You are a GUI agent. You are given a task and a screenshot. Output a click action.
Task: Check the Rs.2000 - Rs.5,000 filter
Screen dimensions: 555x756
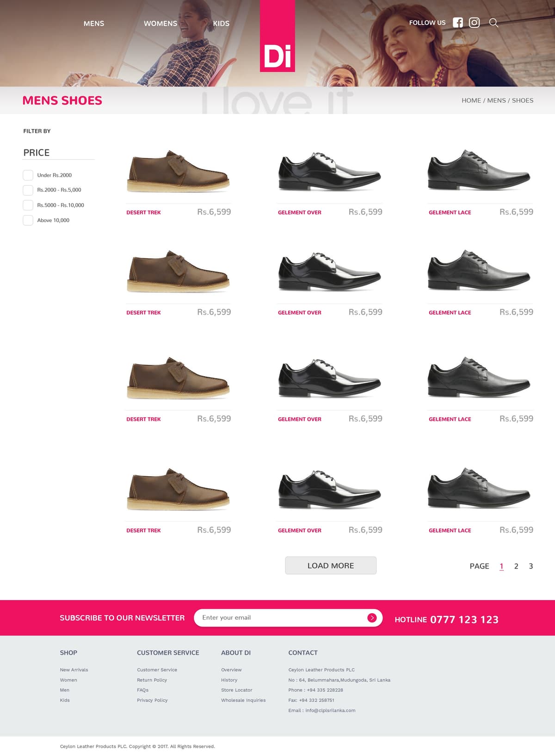[x=28, y=190]
